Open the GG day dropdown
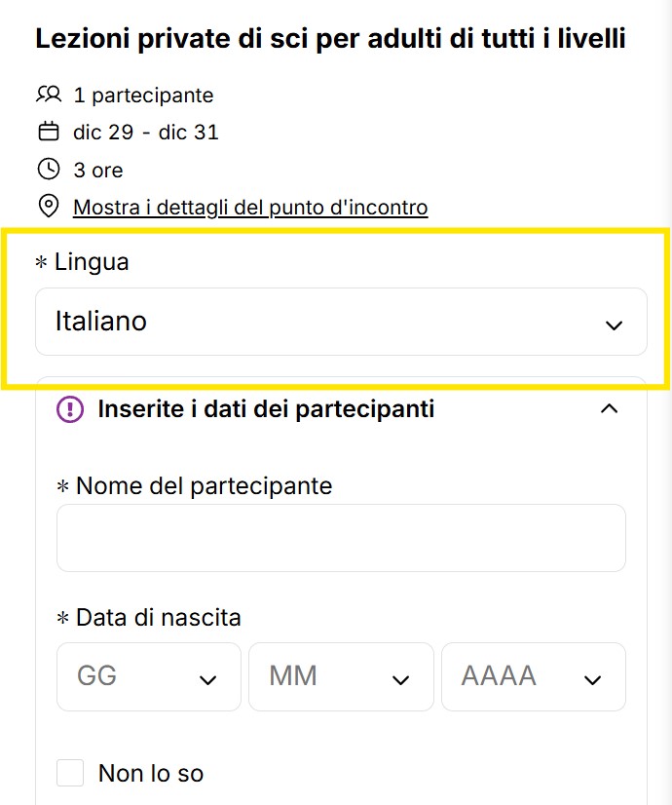This screenshot has height=805, width=672. [148, 677]
